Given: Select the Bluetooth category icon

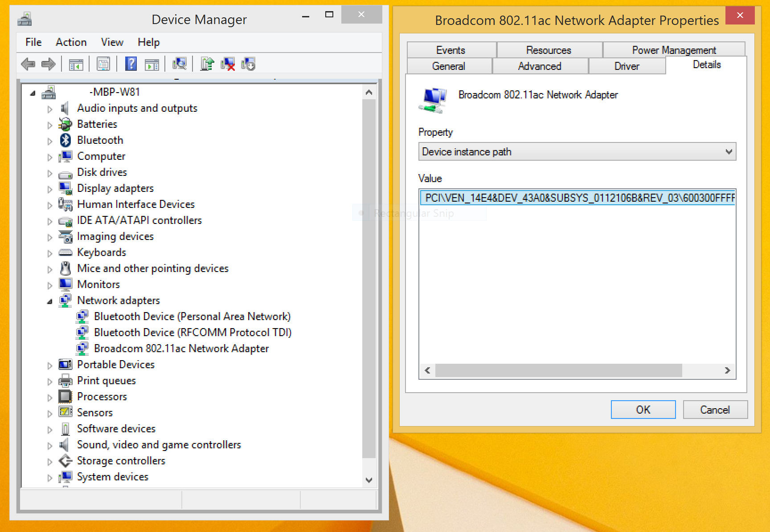Looking at the screenshot, I should click(x=66, y=140).
